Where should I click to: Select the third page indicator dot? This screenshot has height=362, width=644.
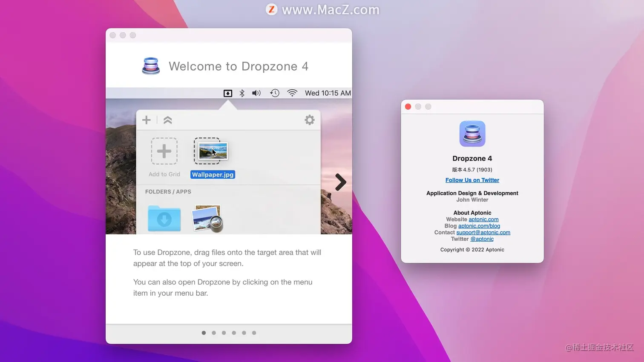[224, 333]
